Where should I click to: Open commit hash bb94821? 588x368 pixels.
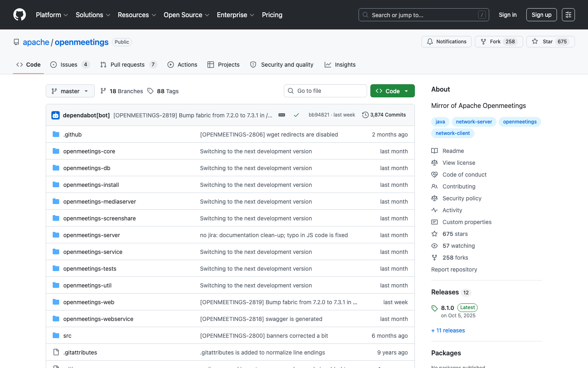tap(319, 115)
